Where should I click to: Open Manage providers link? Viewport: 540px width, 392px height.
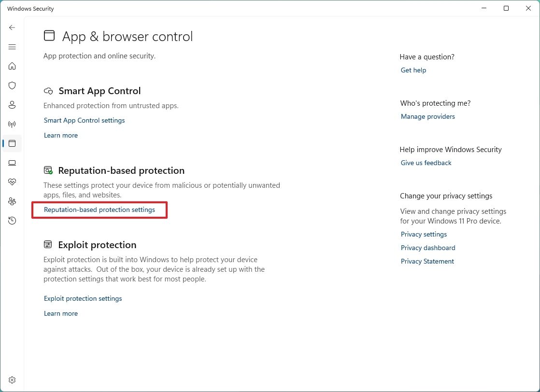coord(427,116)
